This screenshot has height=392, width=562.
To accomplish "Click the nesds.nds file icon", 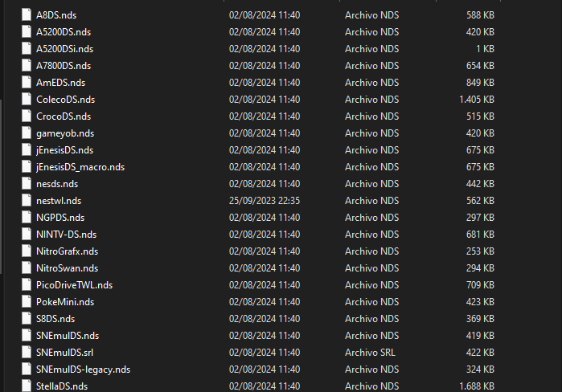I will [x=27, y=184].
